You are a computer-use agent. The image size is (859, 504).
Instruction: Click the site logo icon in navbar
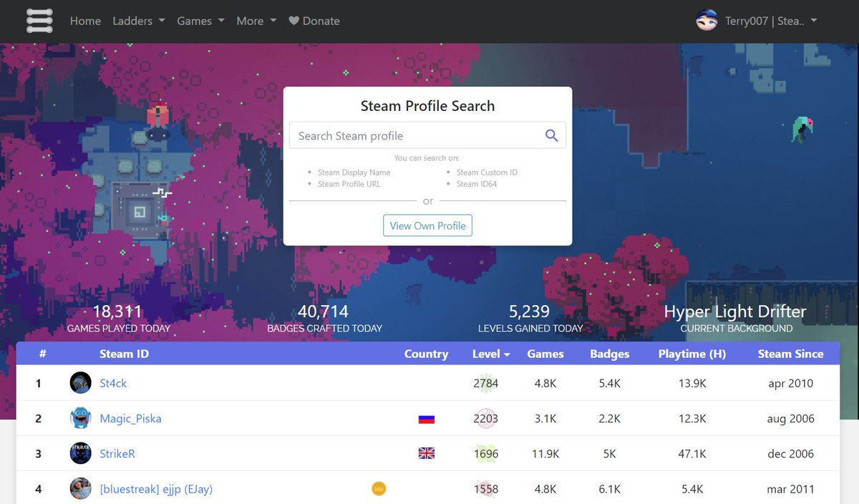coord(40,21)
